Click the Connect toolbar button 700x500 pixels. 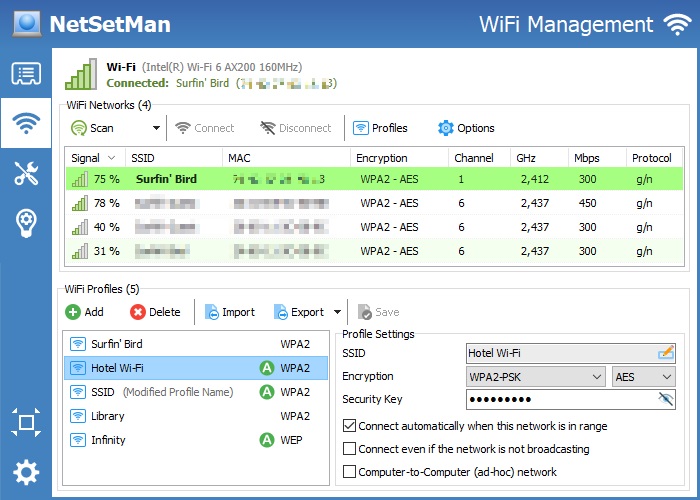pos(205,128)
